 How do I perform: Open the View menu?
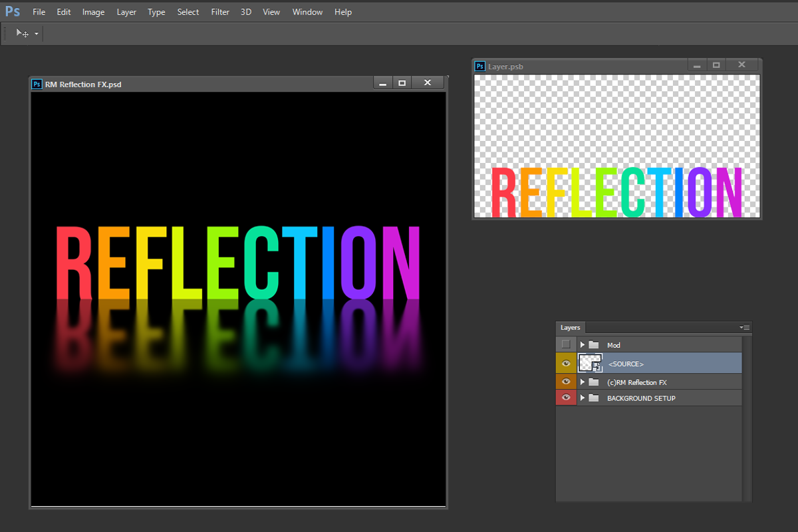pos(271,12)
